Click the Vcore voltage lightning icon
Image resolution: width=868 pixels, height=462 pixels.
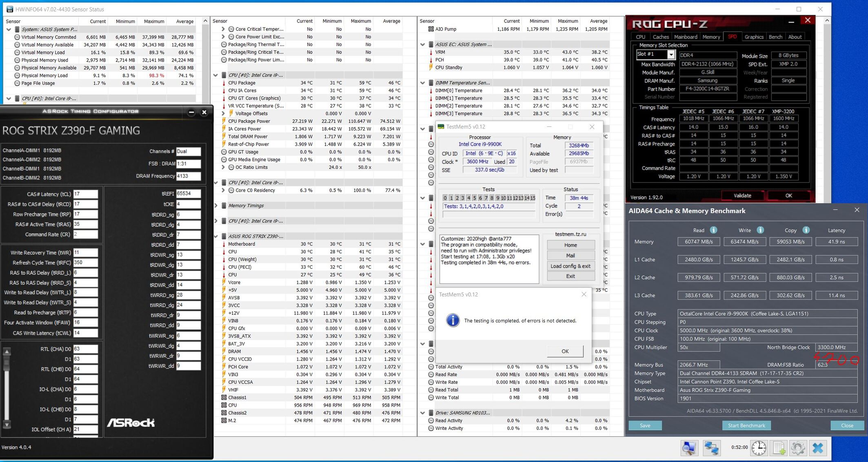[x=224, y=282]
